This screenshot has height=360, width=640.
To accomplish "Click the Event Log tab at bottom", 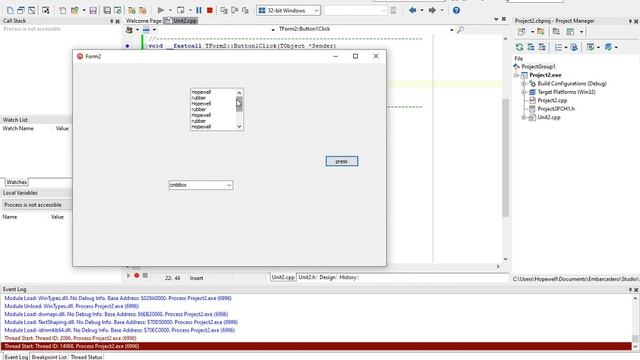I will click(16, 357).
